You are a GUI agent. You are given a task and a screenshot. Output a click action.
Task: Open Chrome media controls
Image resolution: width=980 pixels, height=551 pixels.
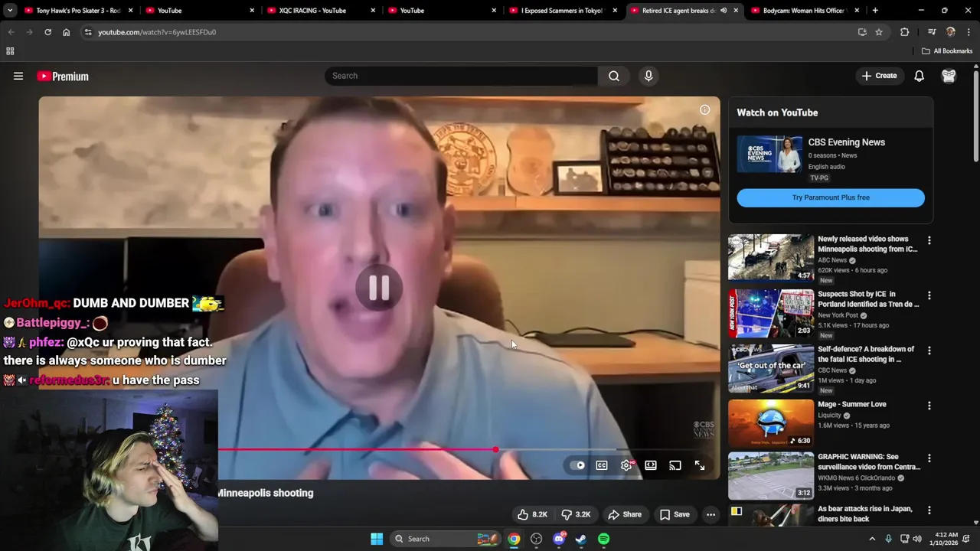[x=932, y=32]
